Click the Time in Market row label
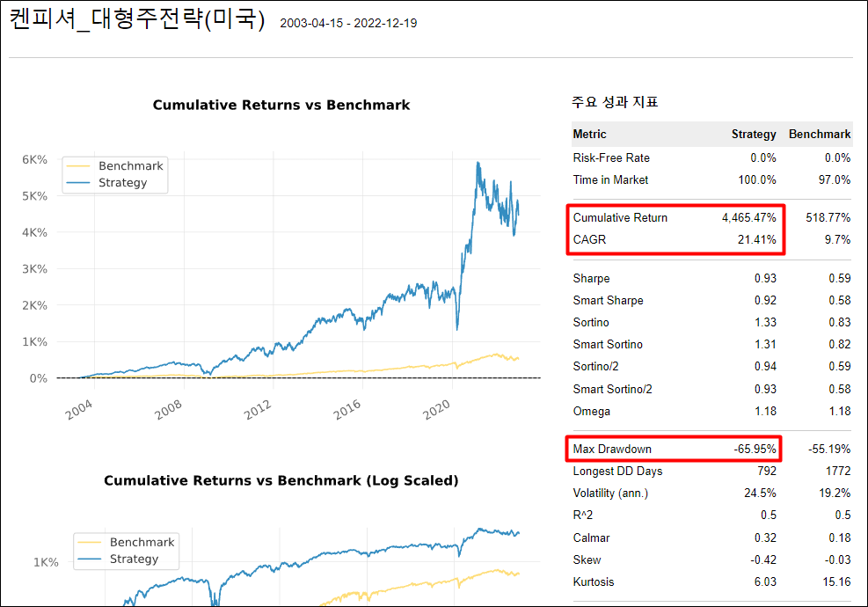Image resolution: width=868 pixels, height=607 pixels. click(x=610, y=179)
